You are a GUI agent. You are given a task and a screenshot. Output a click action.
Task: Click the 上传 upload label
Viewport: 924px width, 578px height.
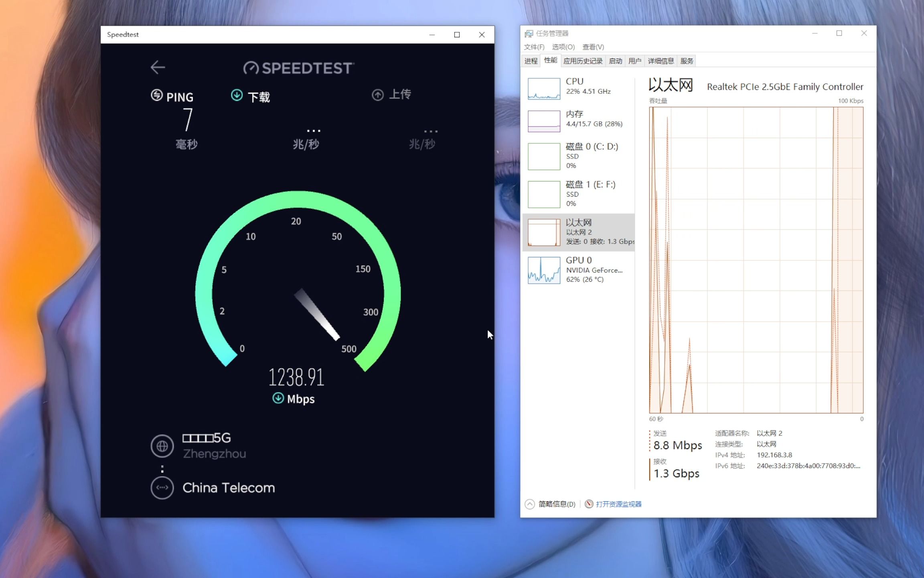click(400, 94)
